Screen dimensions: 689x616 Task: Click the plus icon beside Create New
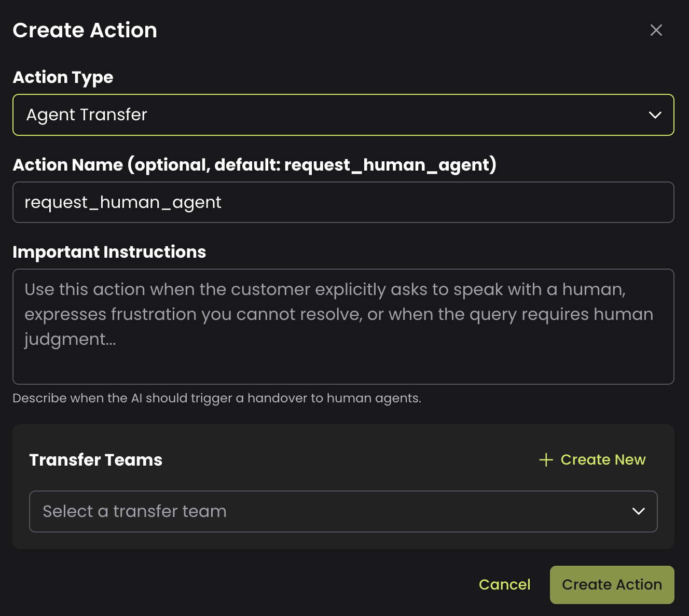(546, 460)
